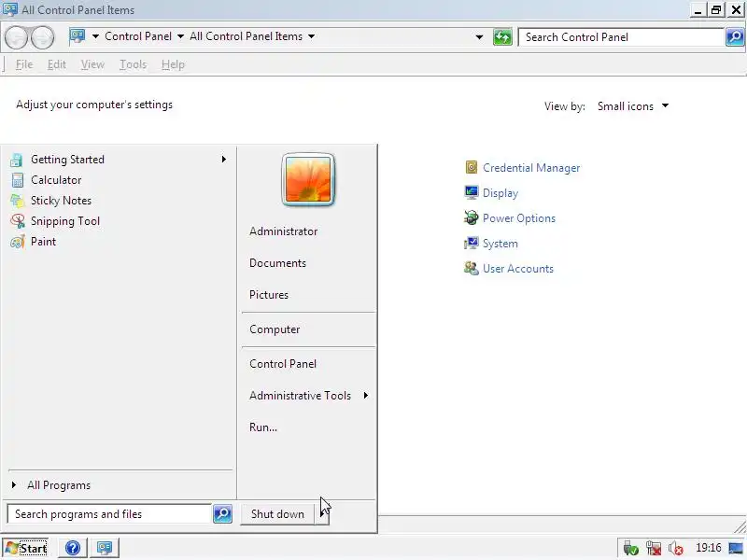Open the View by Small icons dropdown
Image resolution: width=747 pixels, height=560 pixels.
point(633,106)
